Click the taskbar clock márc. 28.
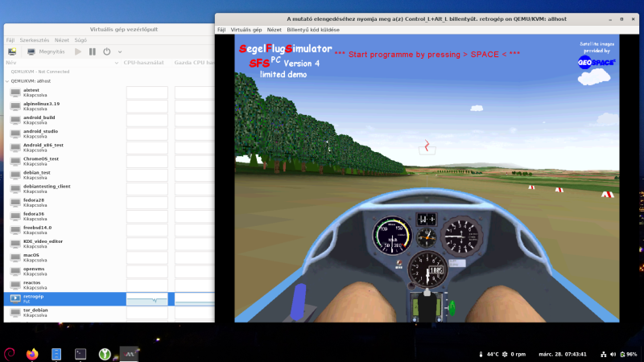 coord(563,354)
